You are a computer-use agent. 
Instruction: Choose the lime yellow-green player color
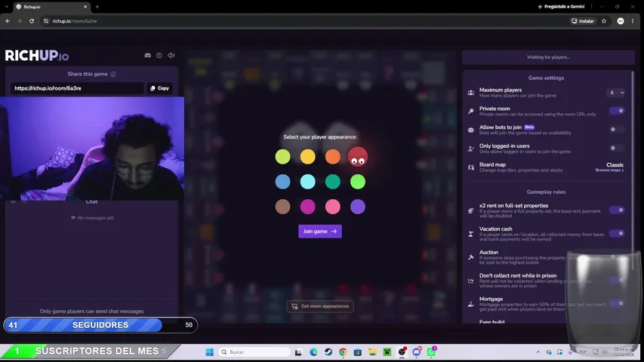click(282, 156)
